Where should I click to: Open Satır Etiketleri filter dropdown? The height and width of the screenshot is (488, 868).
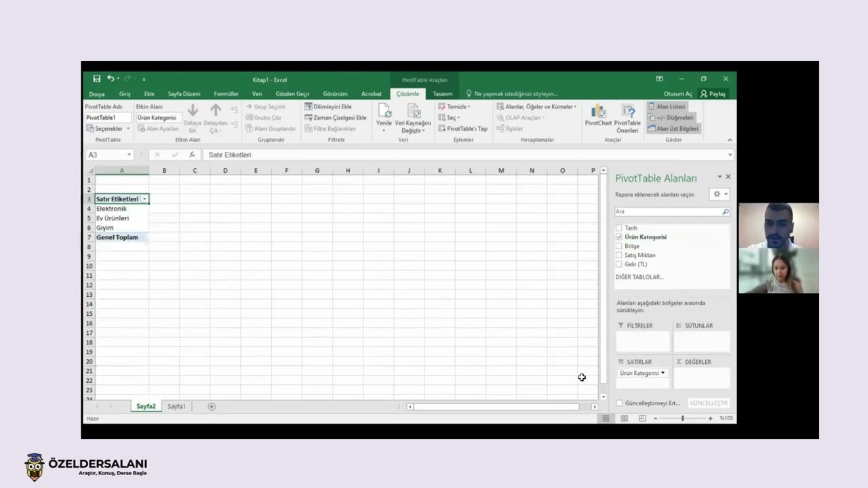pos(144,199)
